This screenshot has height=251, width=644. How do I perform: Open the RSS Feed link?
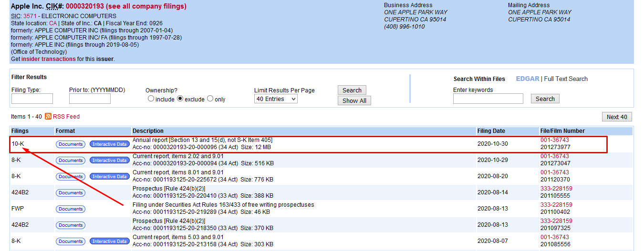coord(66,117)
